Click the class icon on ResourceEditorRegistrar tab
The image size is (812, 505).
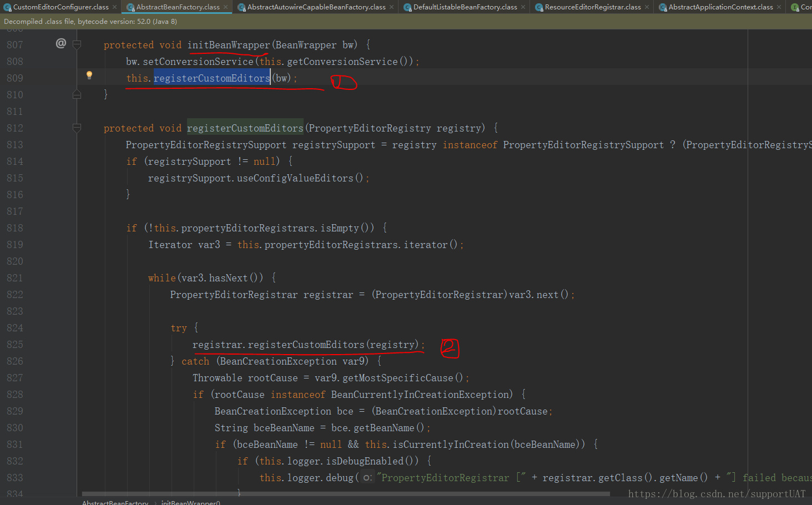tap(539, 7)
